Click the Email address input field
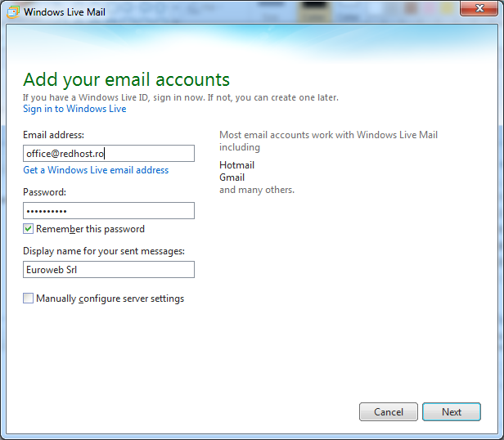Screen dimensions: 504x440 (x=109, y=154)
